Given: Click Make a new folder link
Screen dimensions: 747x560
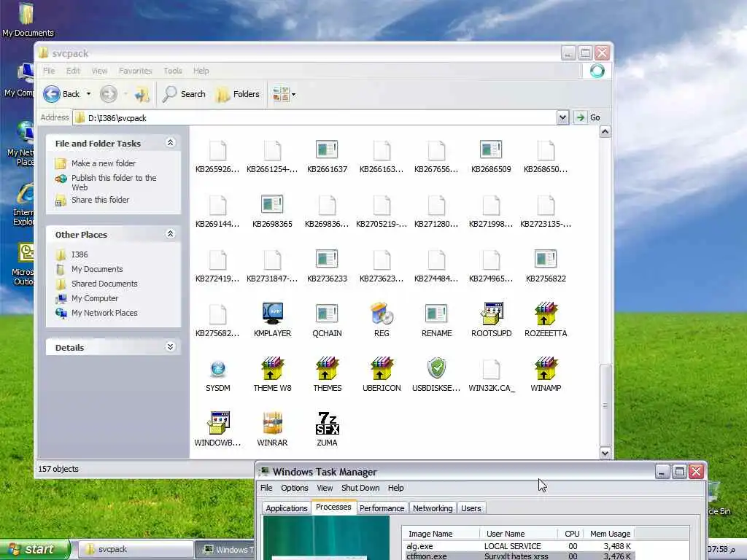Looking at the screenshot, I should pos(104,163).
